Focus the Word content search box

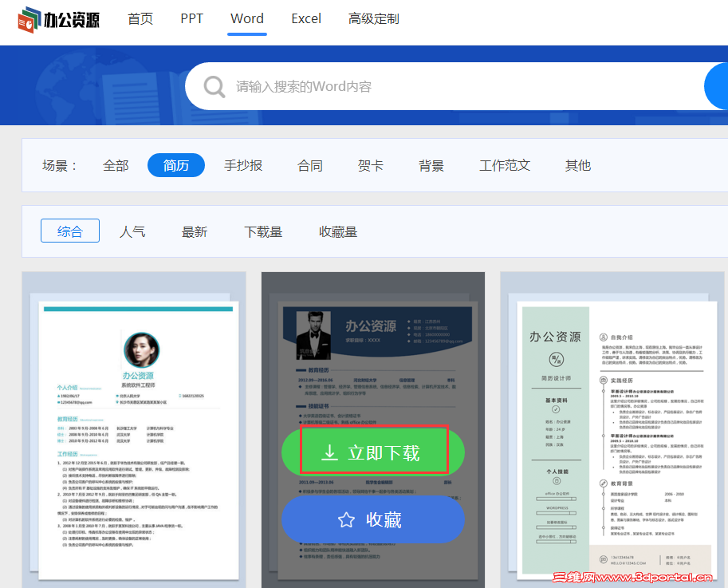coord(446,86)
